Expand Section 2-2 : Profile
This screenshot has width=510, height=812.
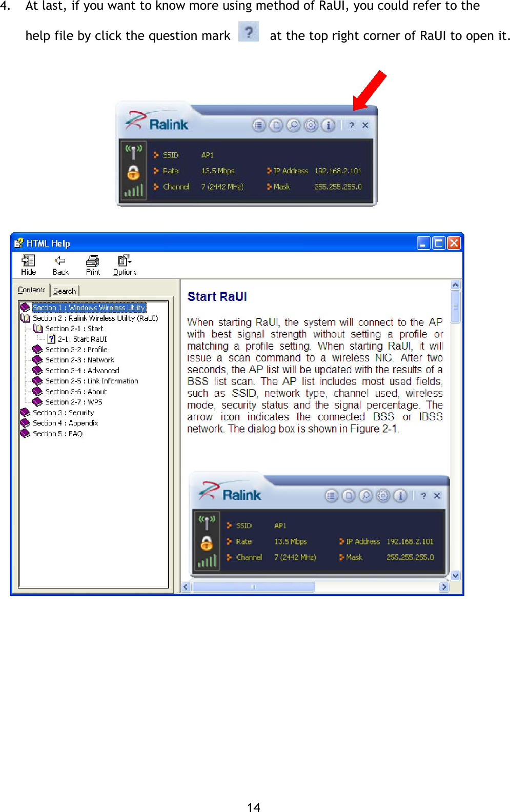point(76,350)
